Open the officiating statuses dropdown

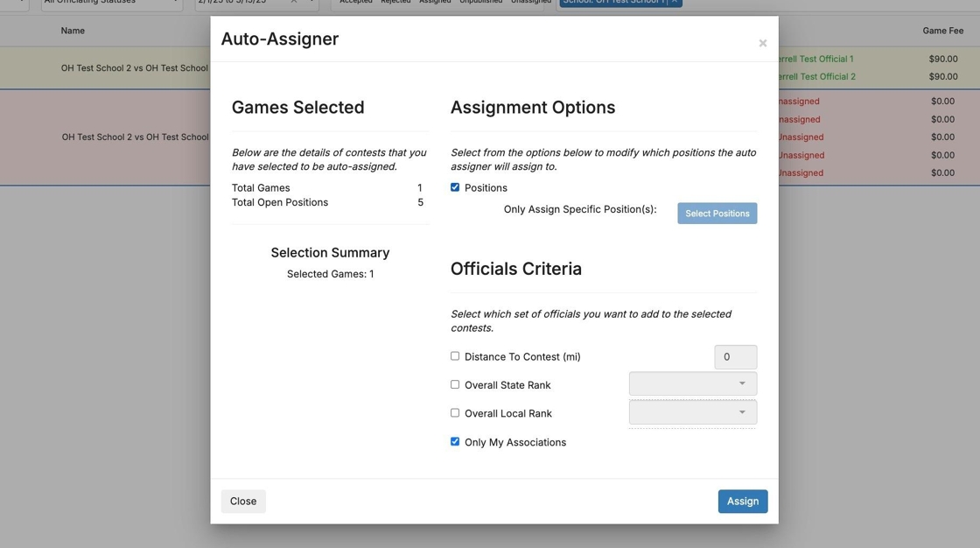[x=111, y=3]
